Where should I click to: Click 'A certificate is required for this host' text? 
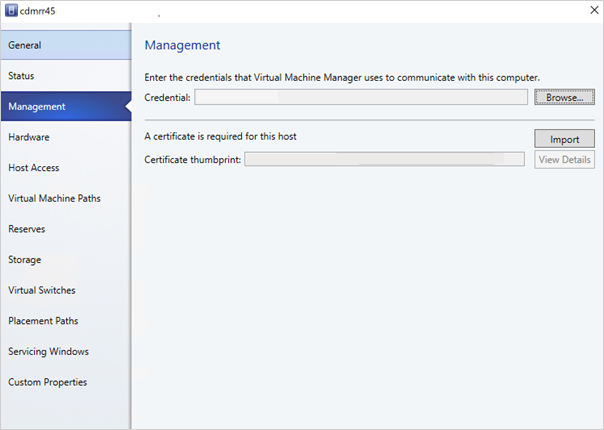point(220,136)
